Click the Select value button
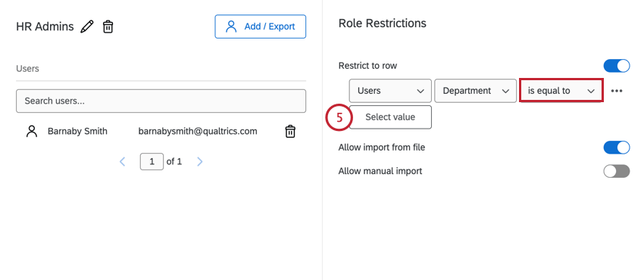The height and width of the screenshot is (280, 644). [x=390, y=117]
